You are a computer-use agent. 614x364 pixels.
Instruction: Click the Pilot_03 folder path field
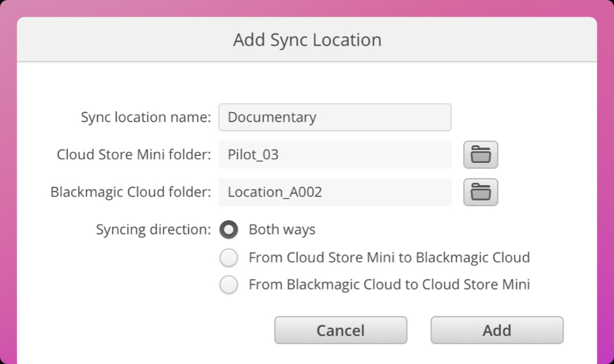[334, 155]
